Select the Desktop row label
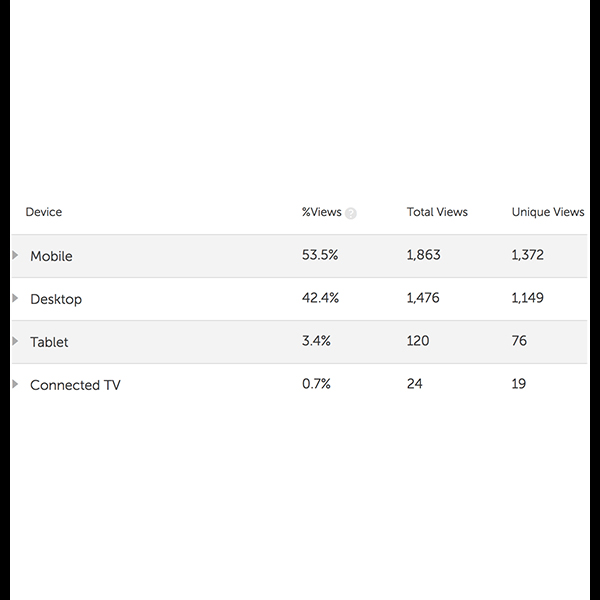 (x=56, y=299)
